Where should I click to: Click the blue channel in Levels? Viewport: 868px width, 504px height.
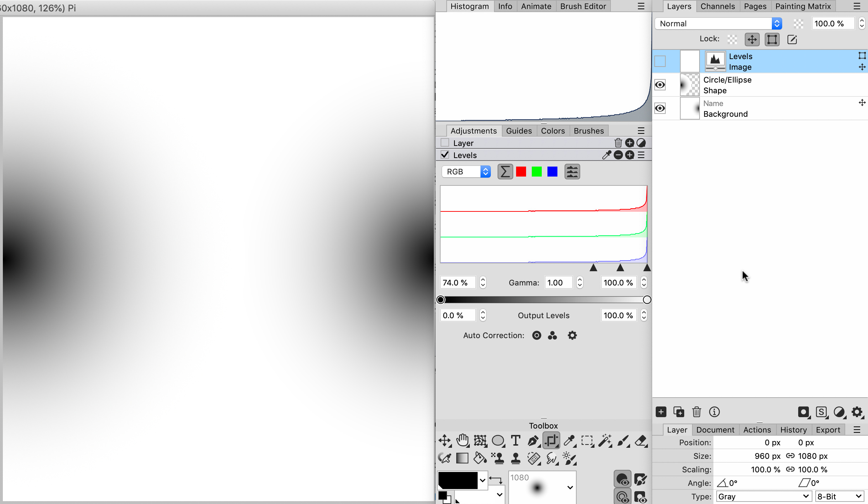(x=552, y=172)
